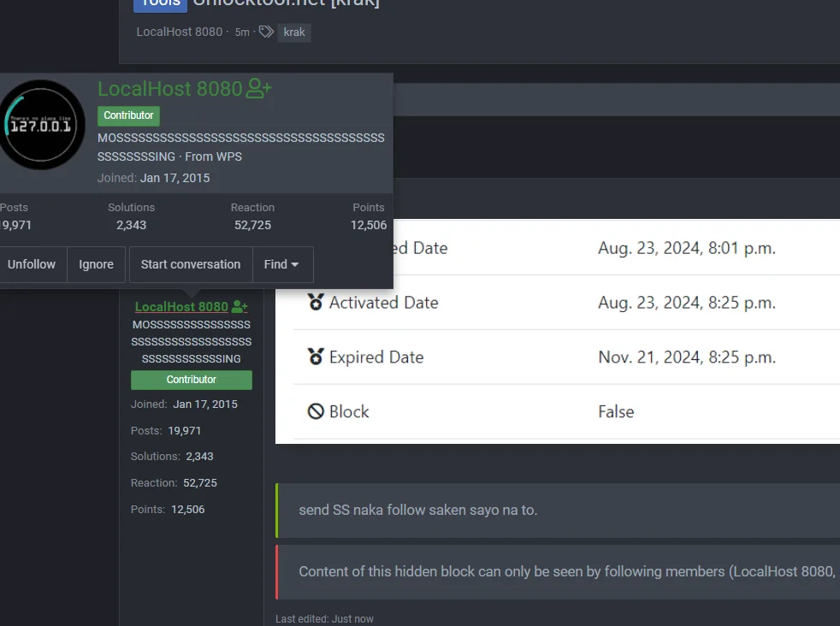Select 'Aug. 23, 2024, 8:01 p.m.' value
The width and height of the screenshot is (840, 626).
(x=687, y=248)
